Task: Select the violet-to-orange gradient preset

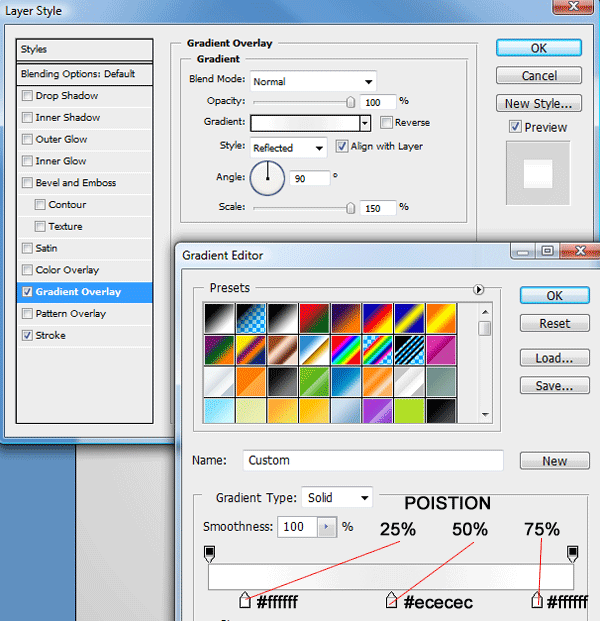Action: 346,318
